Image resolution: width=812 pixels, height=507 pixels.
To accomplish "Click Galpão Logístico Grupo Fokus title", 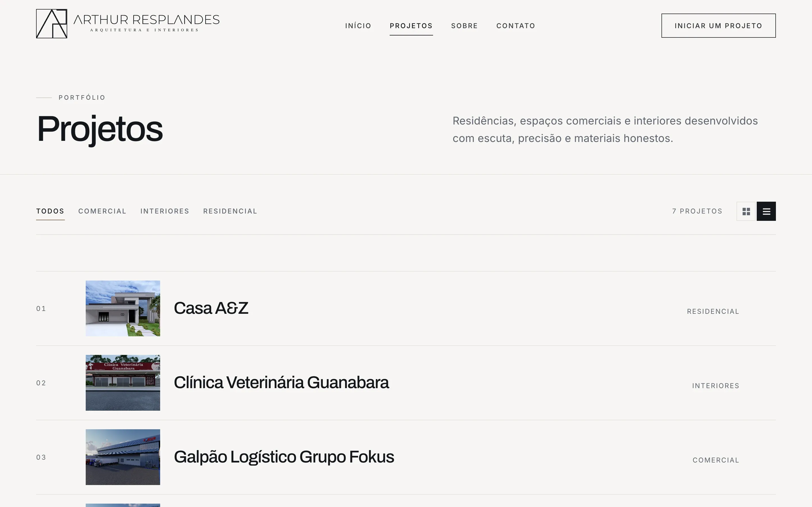I will pyautogui.click(x=284, y=457).
